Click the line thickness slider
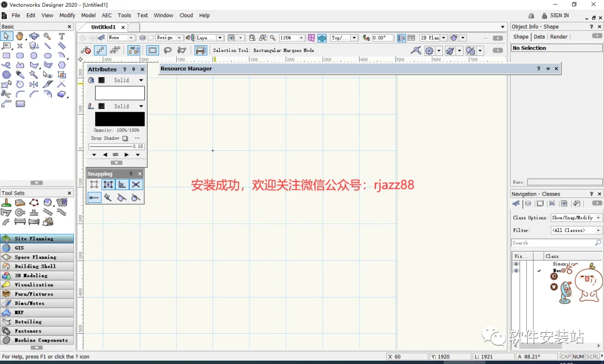This screenshot has height=364, width=604. coord(111,146)
